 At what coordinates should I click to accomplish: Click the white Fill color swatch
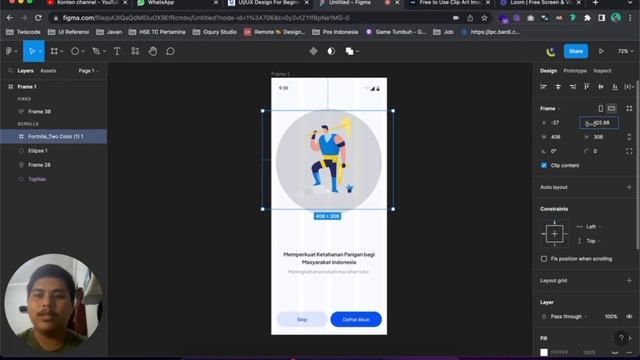click(x=544, y=352)
